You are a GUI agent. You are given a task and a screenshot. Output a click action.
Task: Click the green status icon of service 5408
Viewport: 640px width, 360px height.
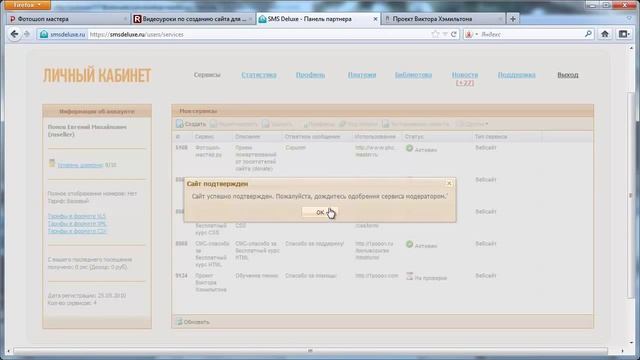(409, 149)
